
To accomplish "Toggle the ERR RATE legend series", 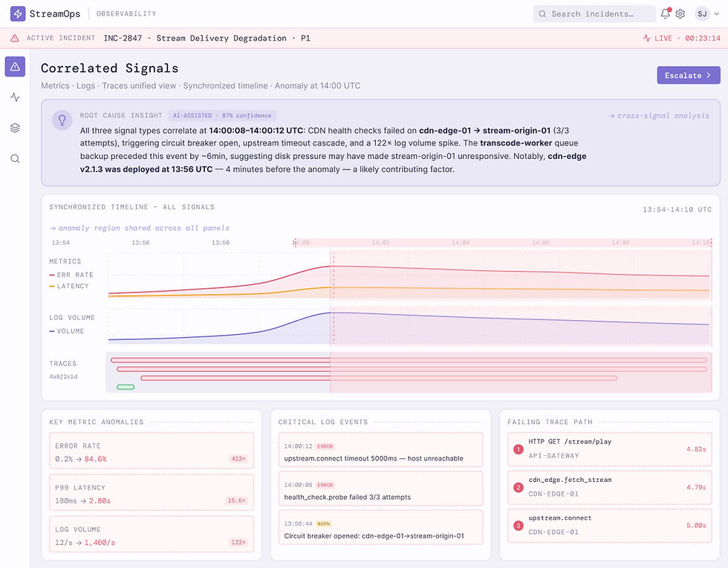I will (71, 275).
